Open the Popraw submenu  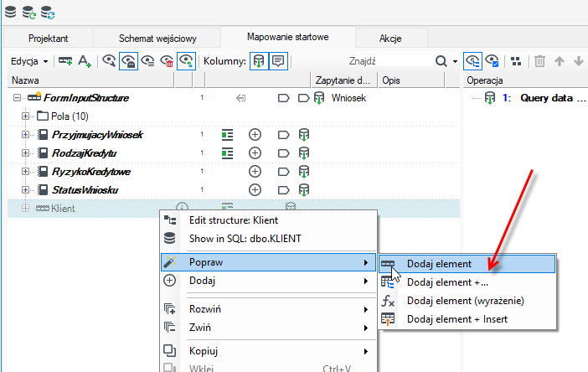coord(269,262)
